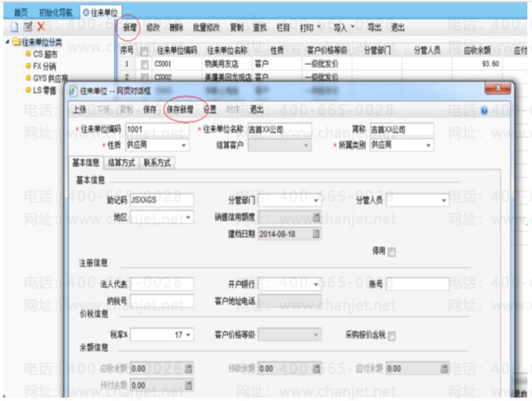Select the LS 零售 category
Screen dimensions: 532x401
[45, 90]
